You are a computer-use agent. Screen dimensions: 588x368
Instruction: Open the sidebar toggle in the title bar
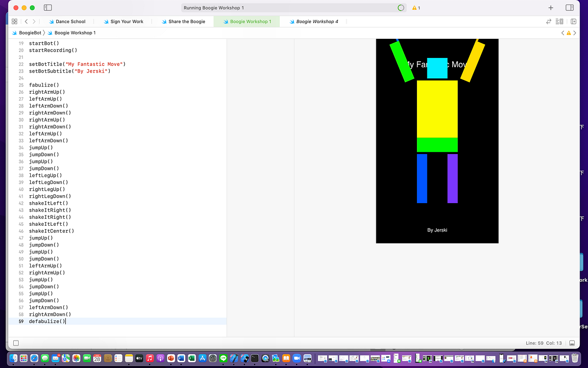pyautogui.click(x=48, y=7)
